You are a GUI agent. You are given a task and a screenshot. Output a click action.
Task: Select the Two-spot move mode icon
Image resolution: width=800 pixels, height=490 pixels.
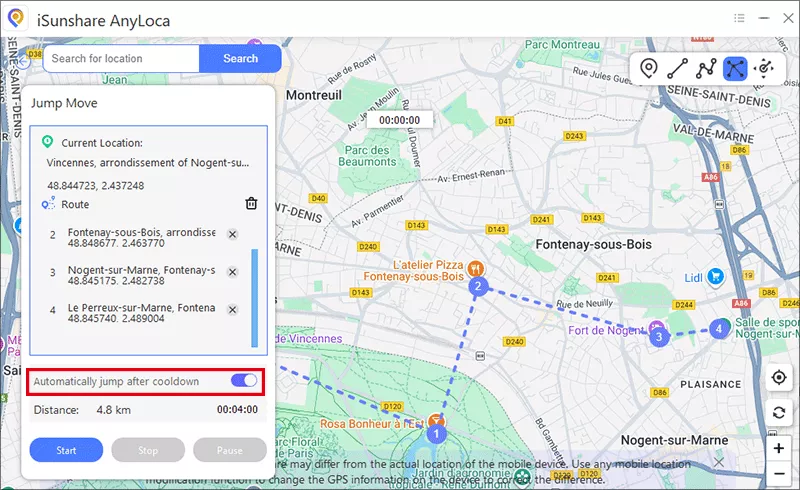[x=678, y=68]
